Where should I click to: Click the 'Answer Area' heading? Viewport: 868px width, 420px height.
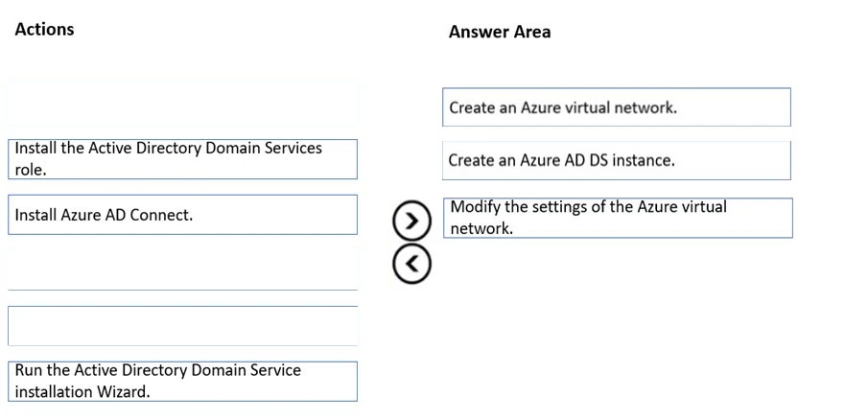coord(500,32)
